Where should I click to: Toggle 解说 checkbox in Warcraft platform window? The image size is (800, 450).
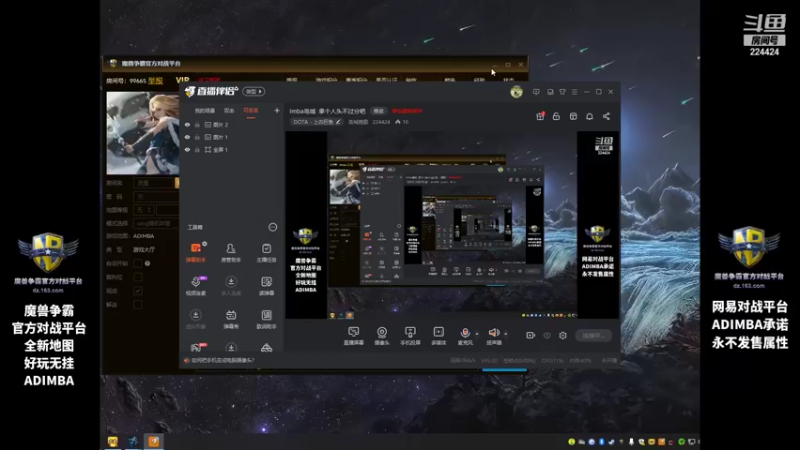(138, 305)
